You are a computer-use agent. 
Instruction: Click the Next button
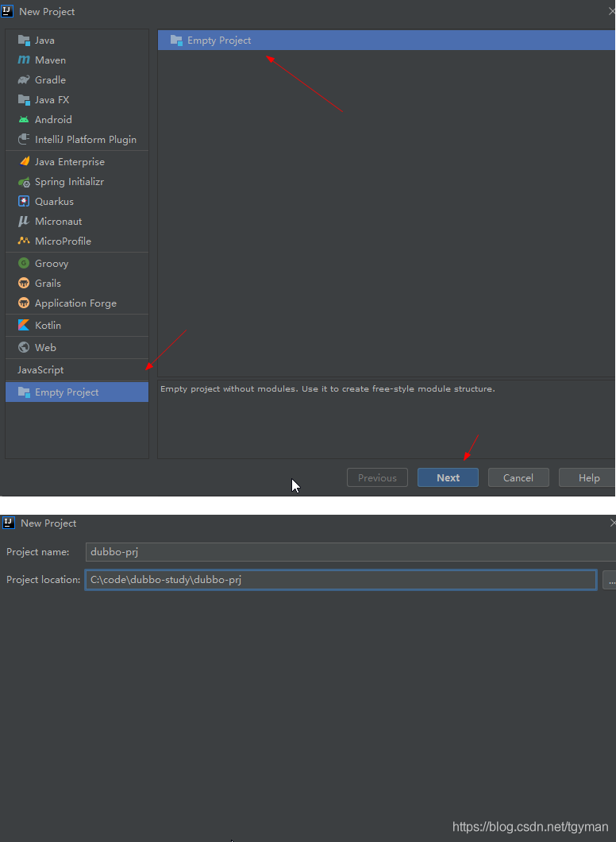[448, 477]
